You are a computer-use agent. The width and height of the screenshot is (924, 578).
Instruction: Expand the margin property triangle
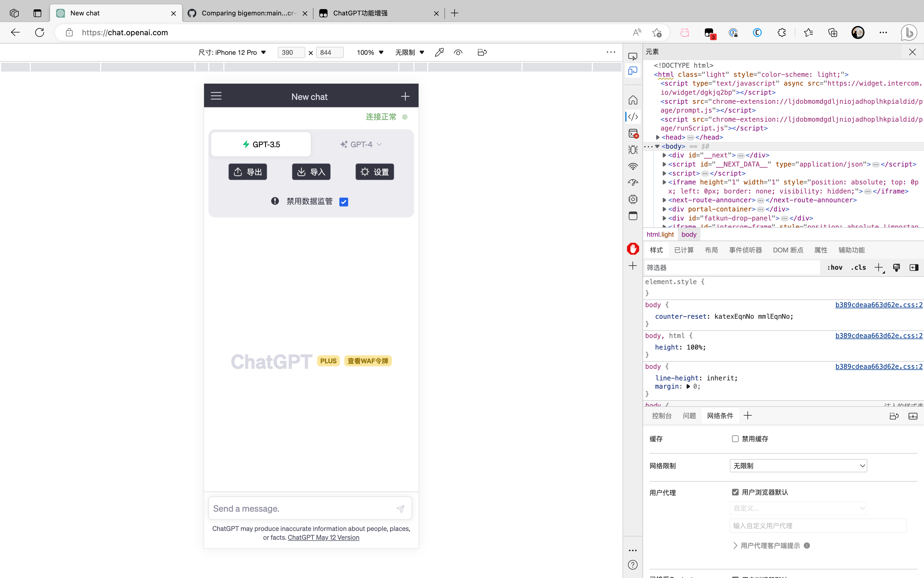pyautogui.click(x=688, y=386)
